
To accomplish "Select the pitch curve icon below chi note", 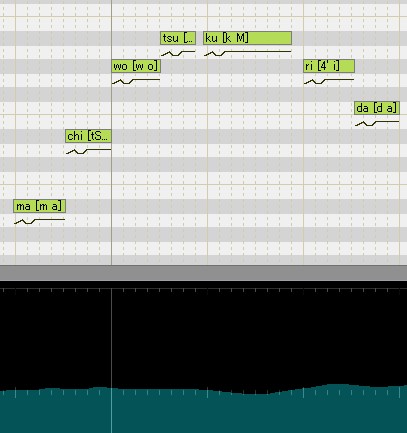I will tap(88, 151).
